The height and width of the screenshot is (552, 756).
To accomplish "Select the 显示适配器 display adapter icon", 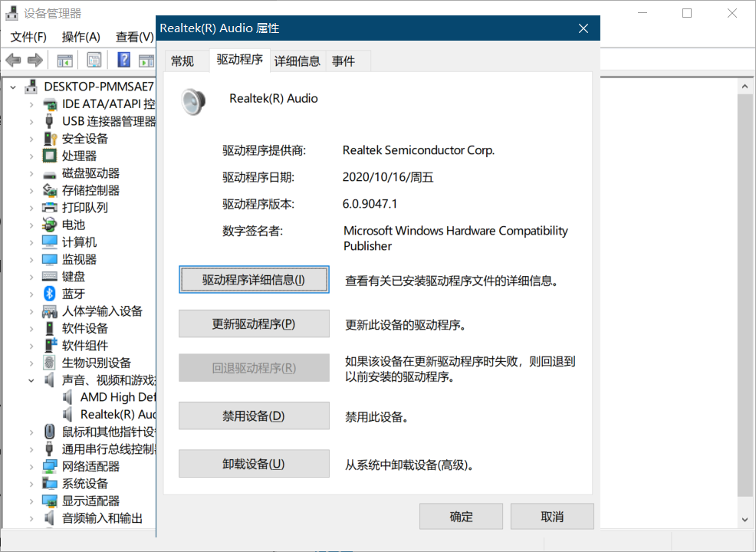I will point(50,501).
